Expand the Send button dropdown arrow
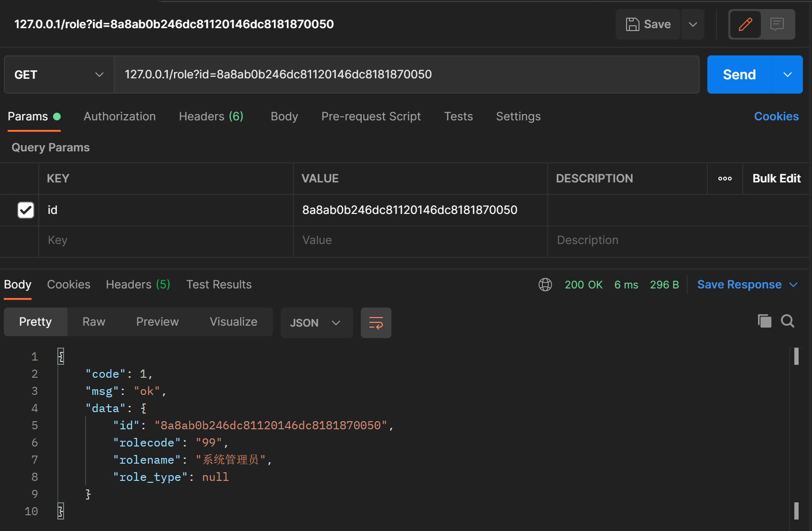 [x=788, y=74]
